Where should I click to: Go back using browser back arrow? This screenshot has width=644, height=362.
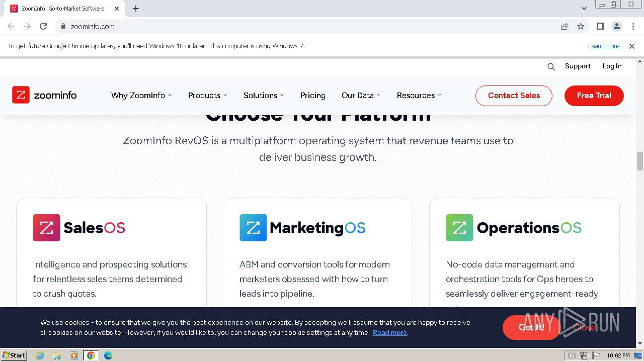point(11,26)
